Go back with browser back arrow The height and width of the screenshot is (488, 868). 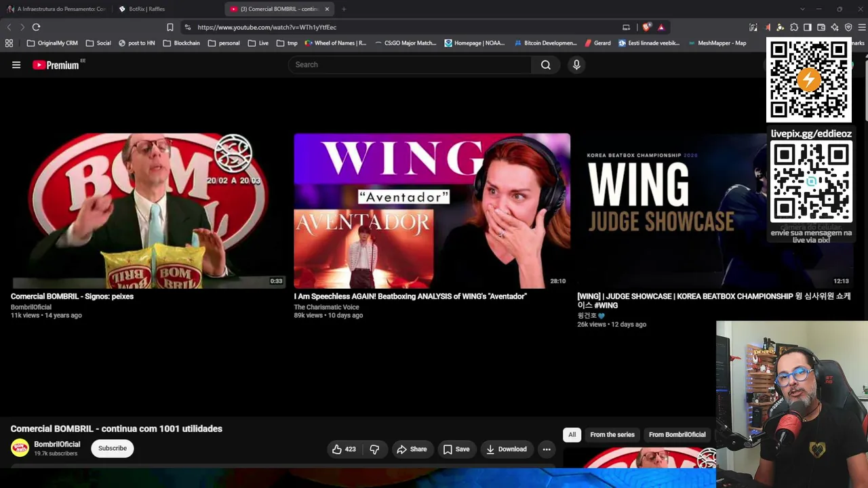tap(9, 27)
